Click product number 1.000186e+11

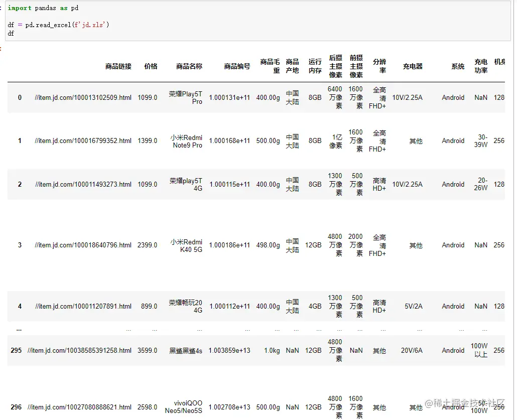(x=229, y=245)
